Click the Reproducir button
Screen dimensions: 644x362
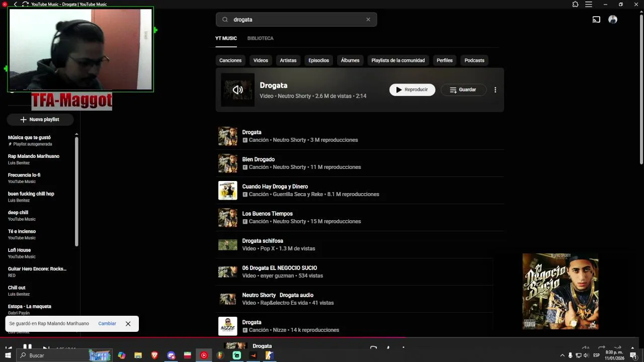point(412,90)
